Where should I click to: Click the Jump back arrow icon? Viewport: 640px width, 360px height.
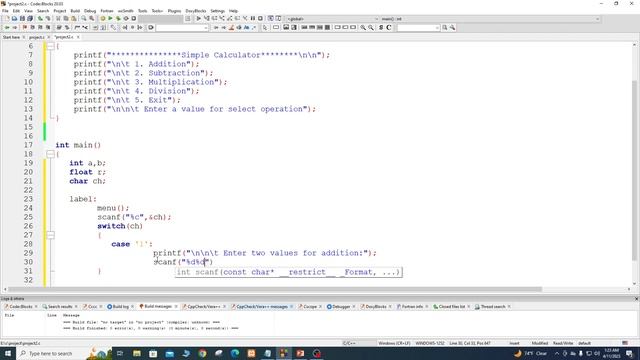(x=7, y=28)
